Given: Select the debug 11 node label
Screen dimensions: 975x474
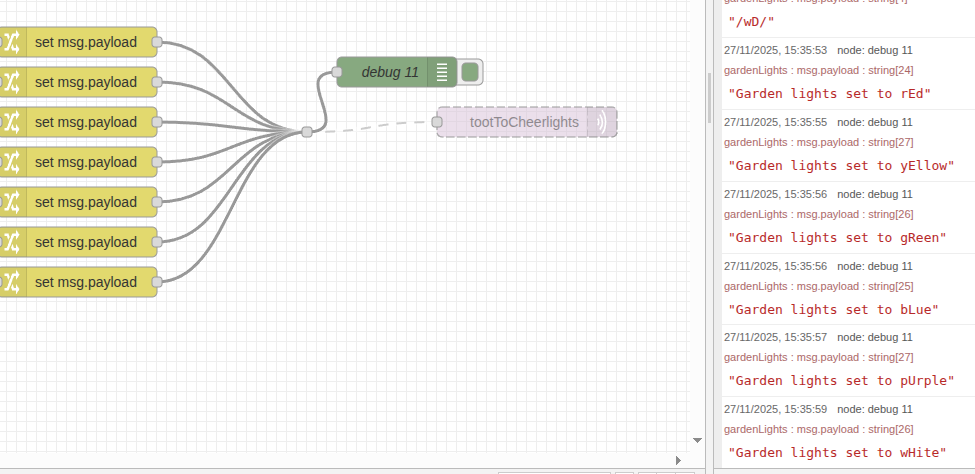Looking at the screenshot, I should pos(390,72).
